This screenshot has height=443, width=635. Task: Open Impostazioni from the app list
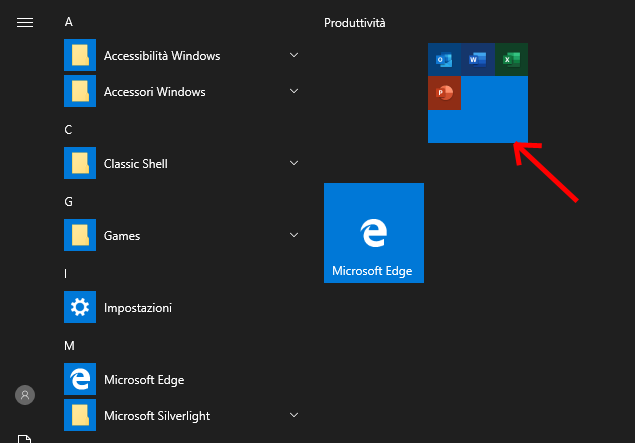coord(138,308)
